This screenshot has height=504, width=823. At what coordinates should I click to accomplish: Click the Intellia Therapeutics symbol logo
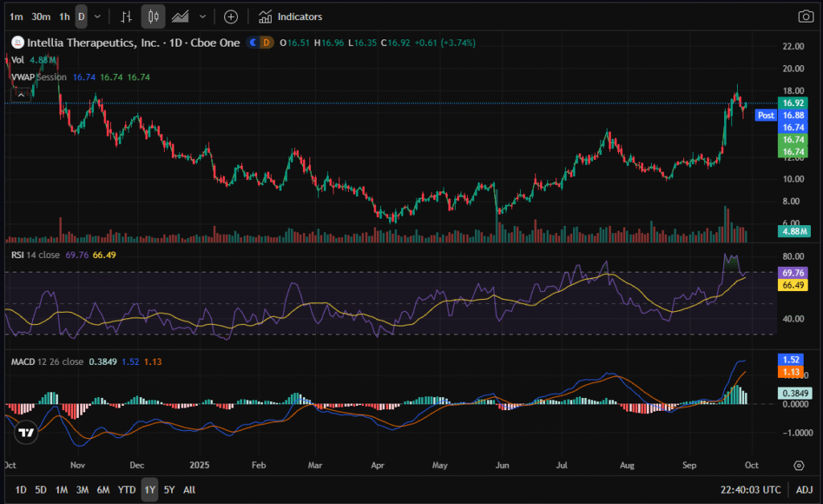pyautogui.click(x=16, y=43)
